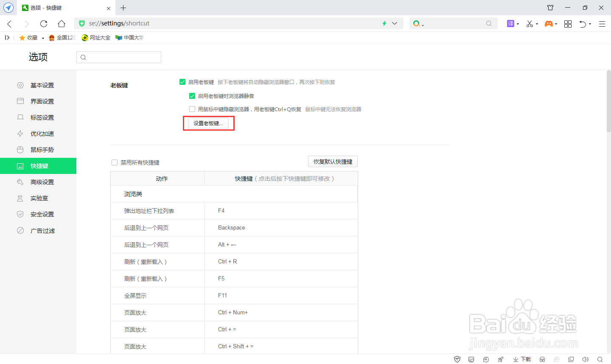This screenshot has width=611, height=364.
Task: Go to 标签设置 section
Action: [x=38, y=118]
